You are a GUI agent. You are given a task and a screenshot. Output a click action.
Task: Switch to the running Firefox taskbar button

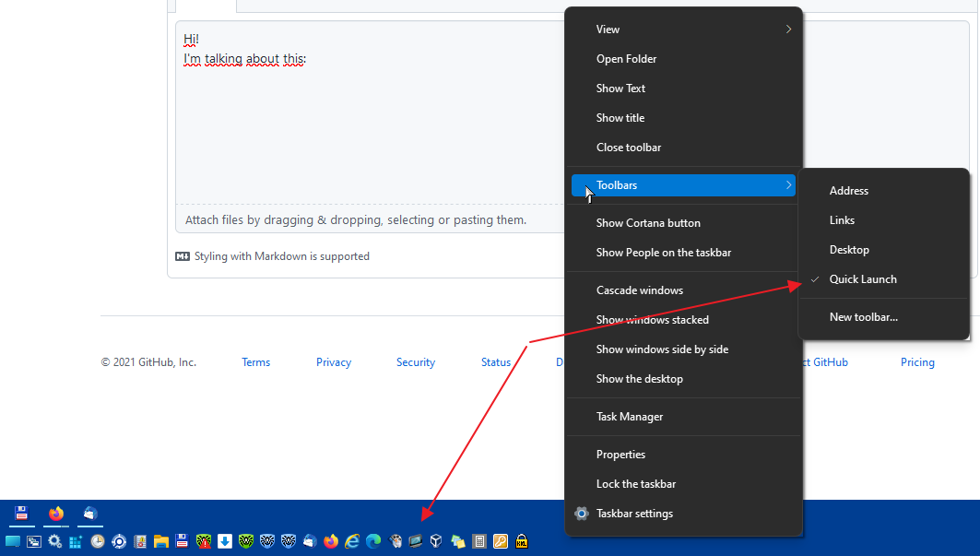[56, 515]
